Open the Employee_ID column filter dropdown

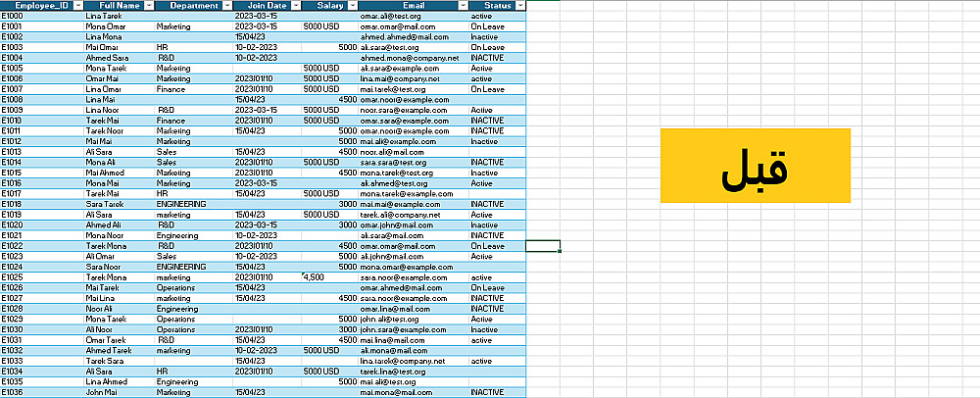point(77,5)
